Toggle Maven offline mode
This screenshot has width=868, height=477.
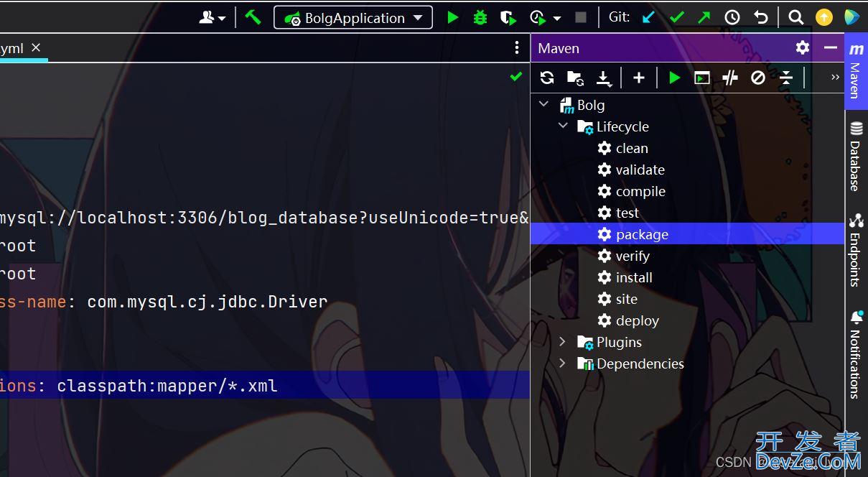tap(730, 78)
